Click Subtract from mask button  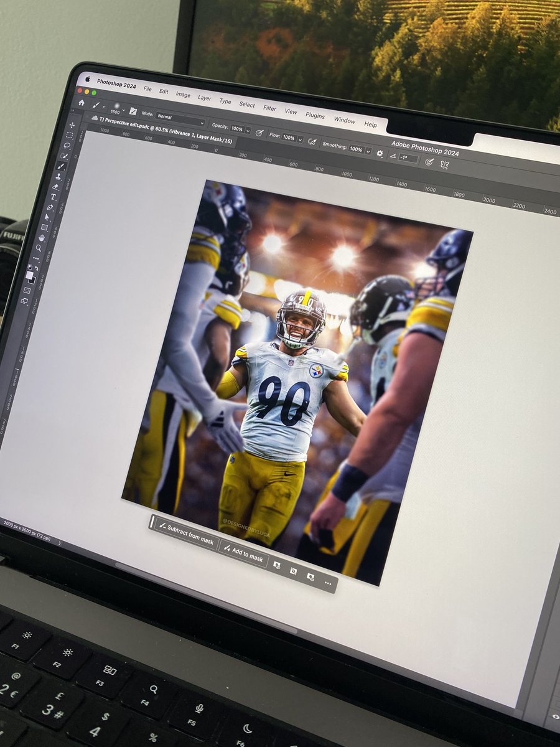(x=187, y=534)
